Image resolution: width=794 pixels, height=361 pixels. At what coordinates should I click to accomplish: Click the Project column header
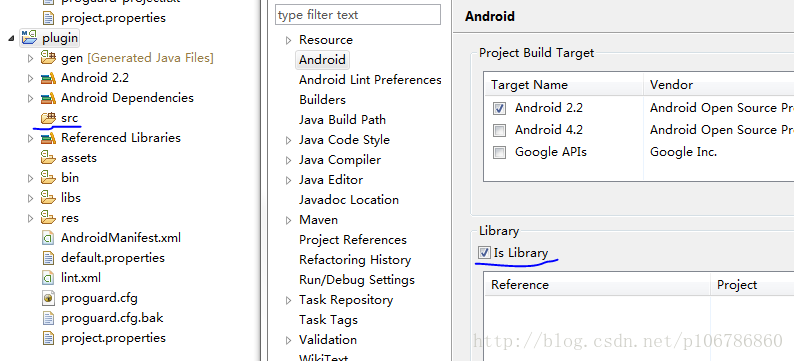click(x=752, y=285)
